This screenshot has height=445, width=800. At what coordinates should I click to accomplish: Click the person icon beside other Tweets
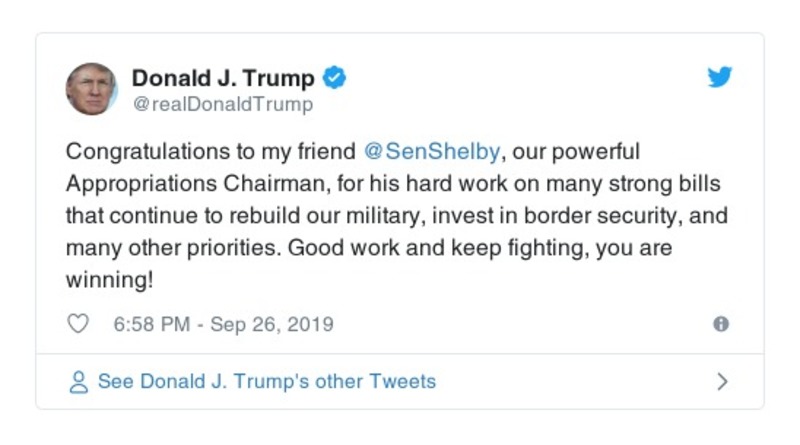coord(78,382)
